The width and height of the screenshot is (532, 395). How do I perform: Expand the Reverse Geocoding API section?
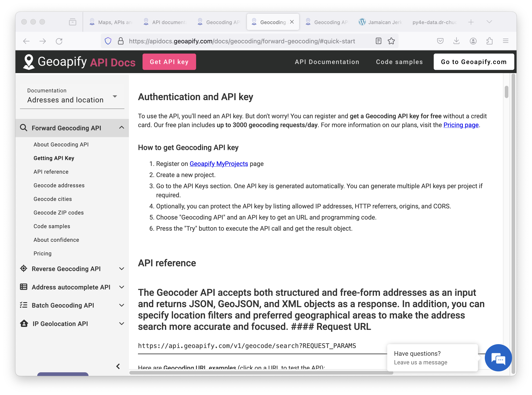point(122,269)
